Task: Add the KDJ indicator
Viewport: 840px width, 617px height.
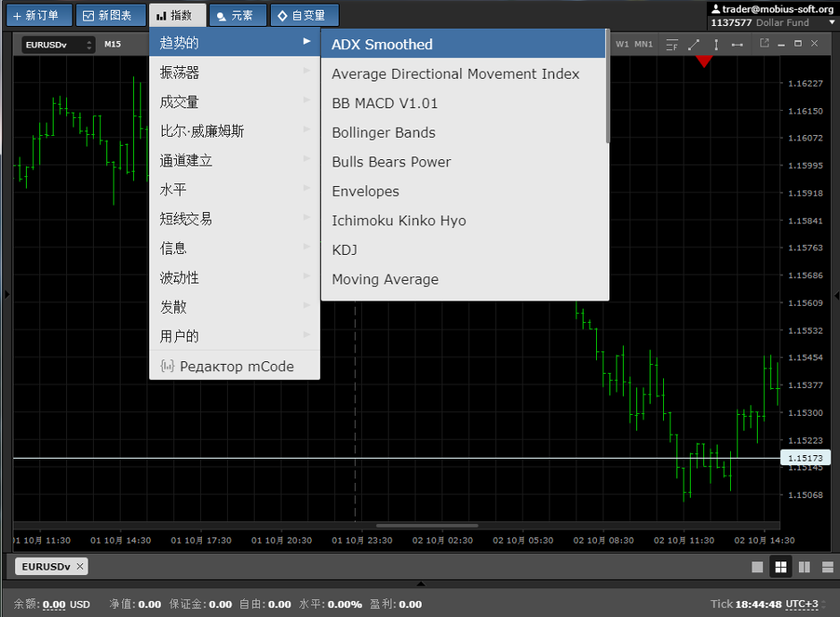Action: coord(463,249)
